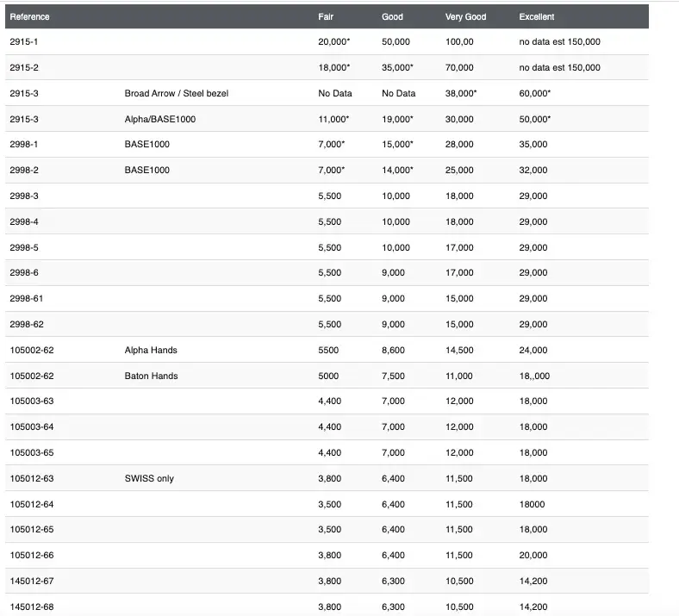Screen dimensions: 679x616
Task: Click Excellent value for reference 2915-2
Action: 559,67
